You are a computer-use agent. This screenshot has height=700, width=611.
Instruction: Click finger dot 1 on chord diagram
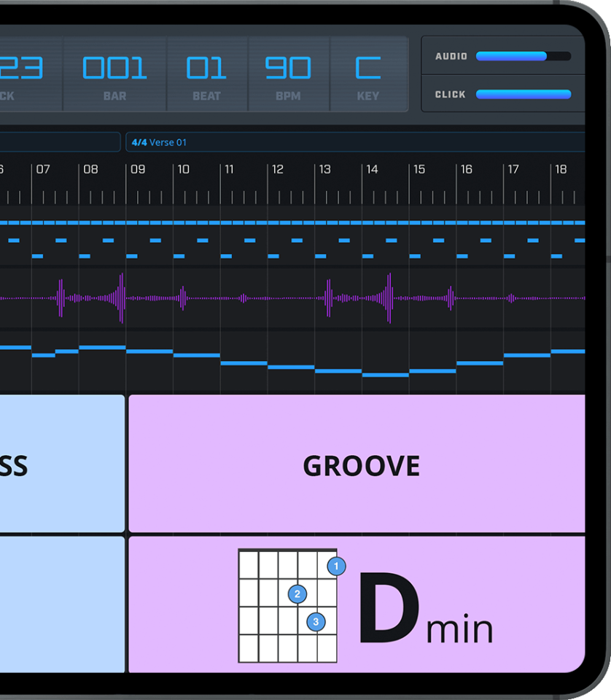pos(336,566)
